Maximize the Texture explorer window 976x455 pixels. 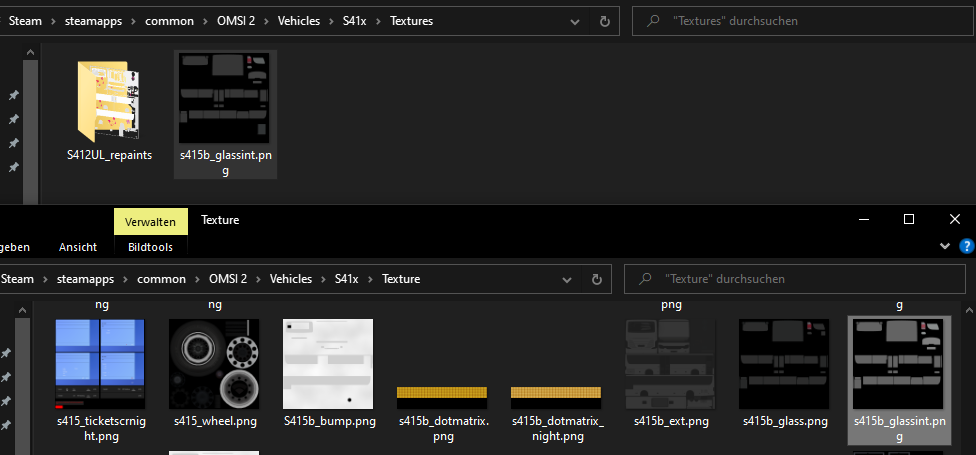point(908,219)
